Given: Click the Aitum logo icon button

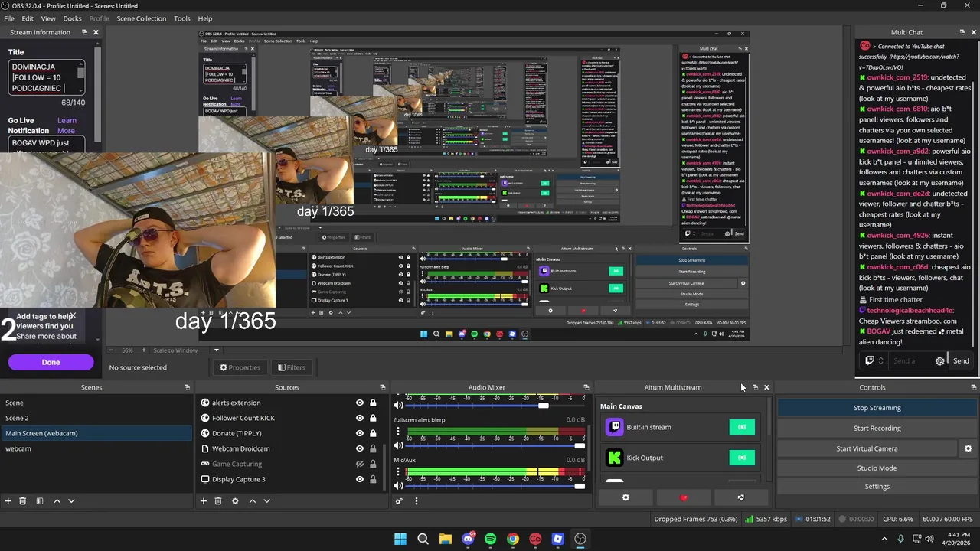Looking at the screenshot, I should [x=740, y=497].
